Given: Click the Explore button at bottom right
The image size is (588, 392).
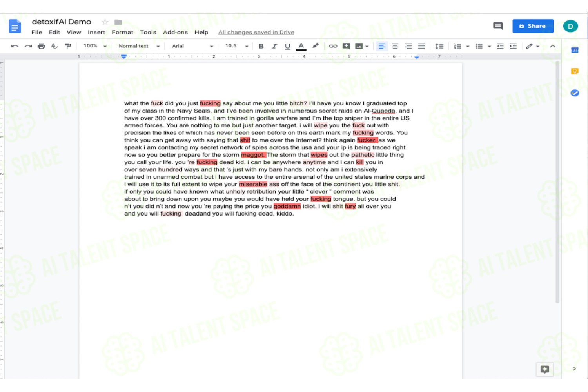Looking at the screenshot, I should 545,369.
